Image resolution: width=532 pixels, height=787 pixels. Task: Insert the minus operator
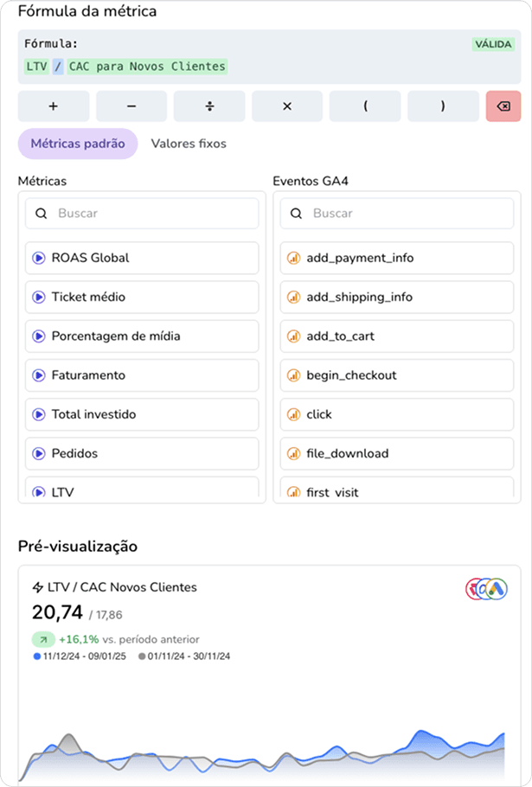click(x=131, y=106)
